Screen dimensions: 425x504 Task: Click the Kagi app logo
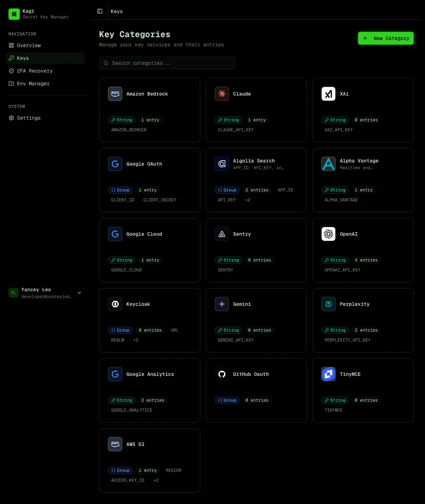point(14,14)
